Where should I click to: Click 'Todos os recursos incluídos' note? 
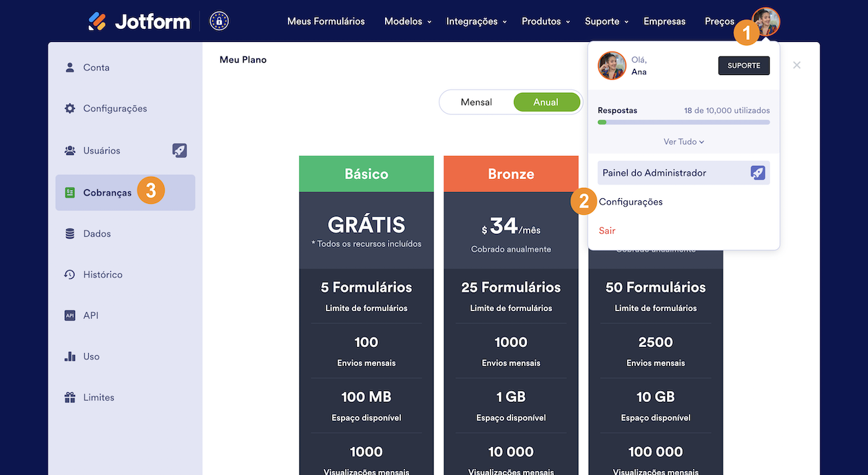click(x=366, y=244)
